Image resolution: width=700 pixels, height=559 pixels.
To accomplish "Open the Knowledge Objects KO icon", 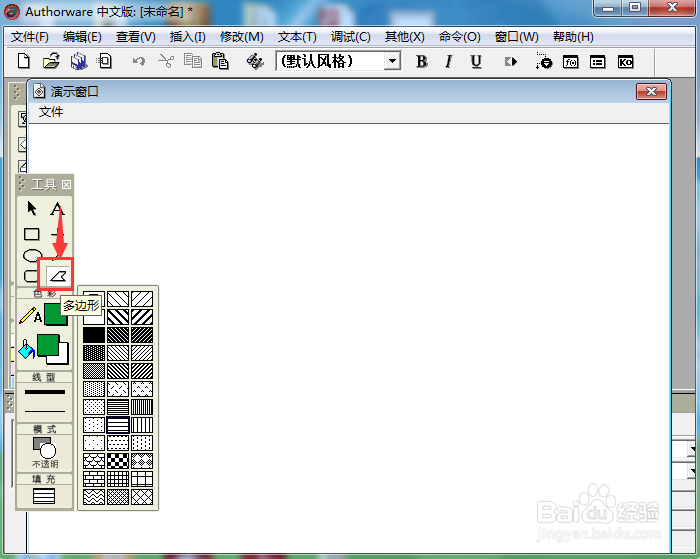I will click(625, 62).
